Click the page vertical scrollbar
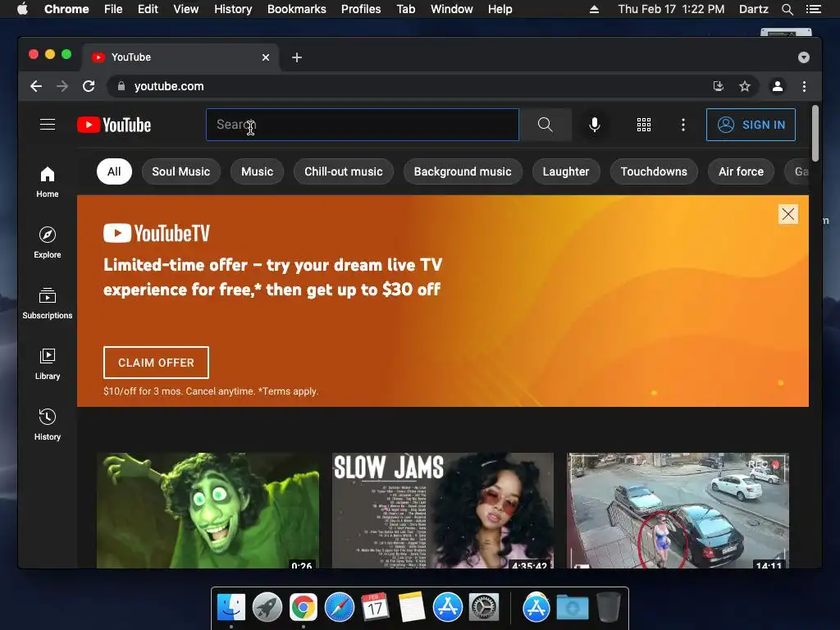 pos(815,134)
